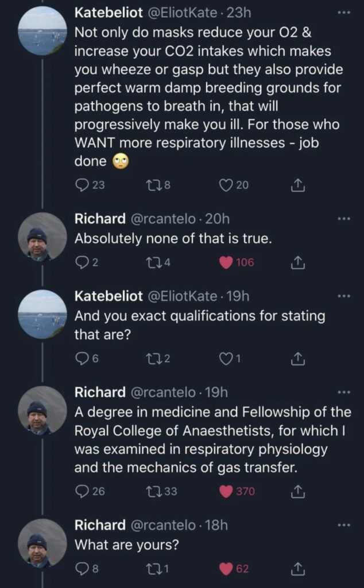Viewport: 364px width, 588px height.
Task: Reply to "Absolutely none of that is true"
Action: (80, 263)
